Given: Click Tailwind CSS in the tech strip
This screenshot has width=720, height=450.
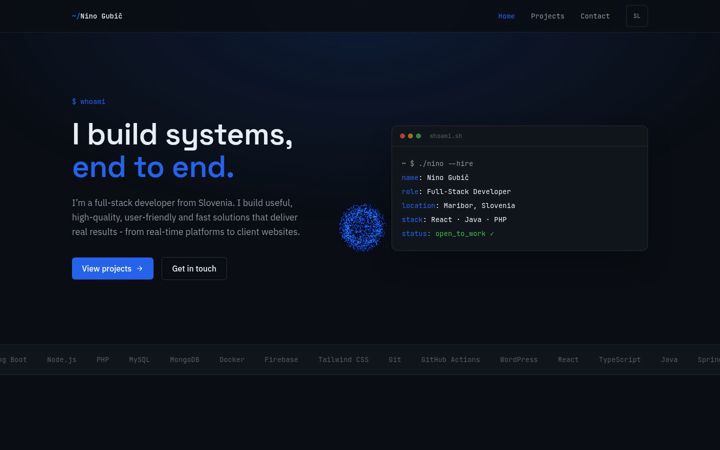Looking at the screenshot, I should coord(343,360).
